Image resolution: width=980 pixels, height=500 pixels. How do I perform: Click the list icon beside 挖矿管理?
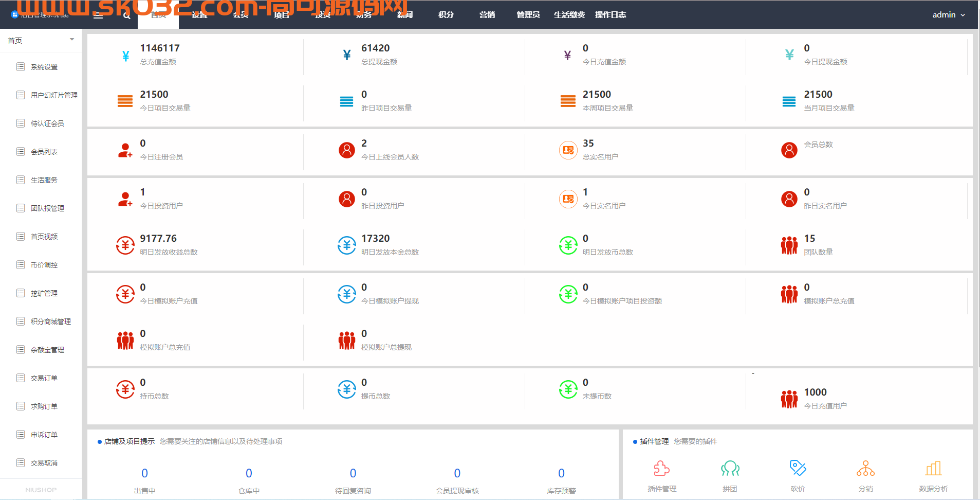click(x=21, y=293)
